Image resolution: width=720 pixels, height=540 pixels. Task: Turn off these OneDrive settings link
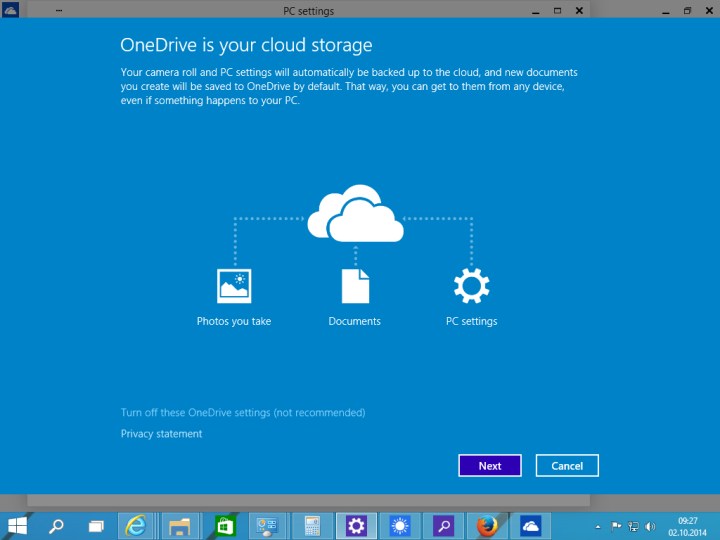point(243,412)
